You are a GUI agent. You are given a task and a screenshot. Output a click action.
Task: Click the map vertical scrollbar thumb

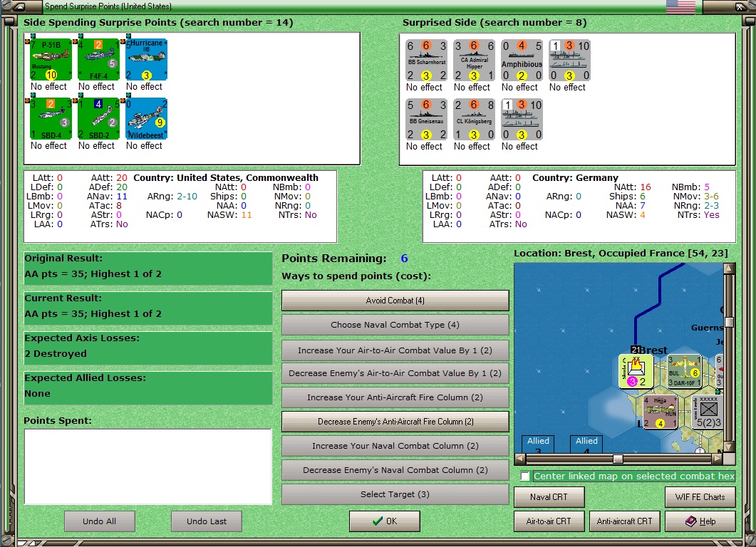[729, 323]
